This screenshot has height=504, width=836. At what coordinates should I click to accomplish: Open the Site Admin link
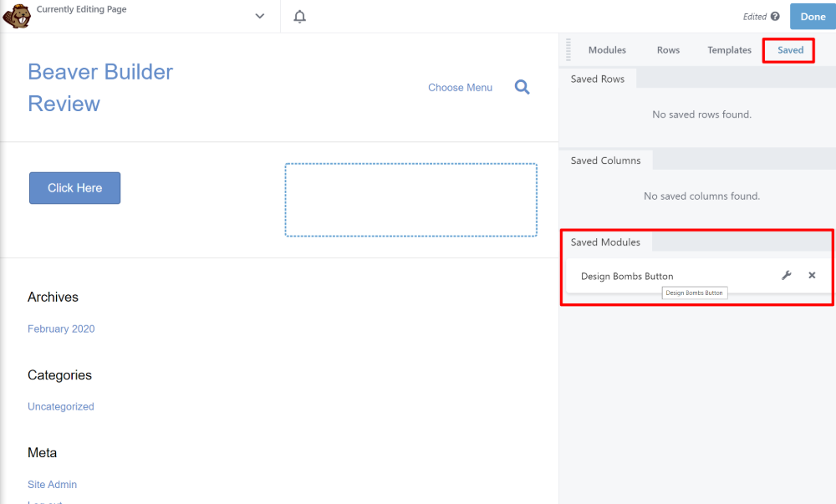point(52,484)
